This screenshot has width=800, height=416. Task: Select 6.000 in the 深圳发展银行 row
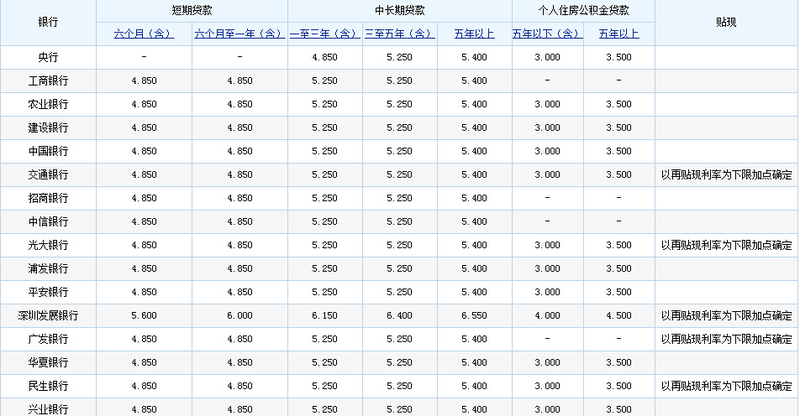click(240, 315)
